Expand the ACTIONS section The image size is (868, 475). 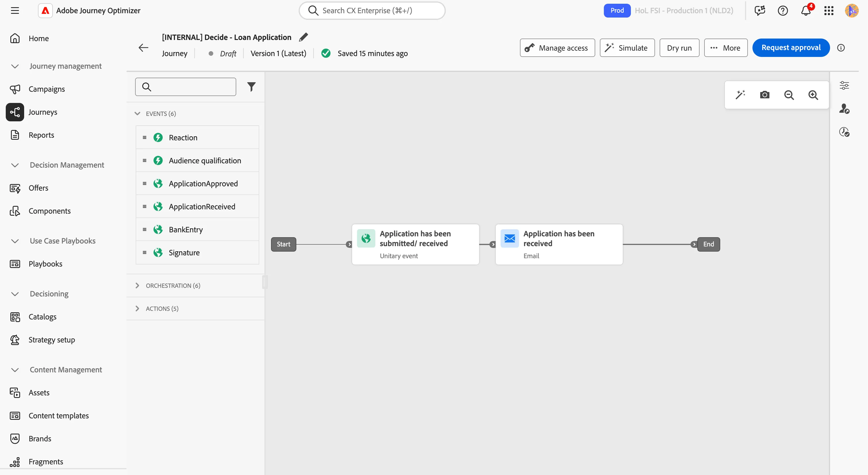(x=137, y=309)
